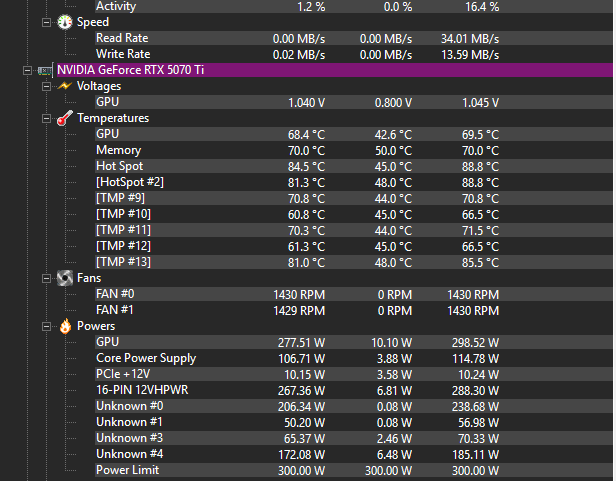Select the Fans tree label
The height and width of the screenshot is (481, 616).
click(89, 278)
